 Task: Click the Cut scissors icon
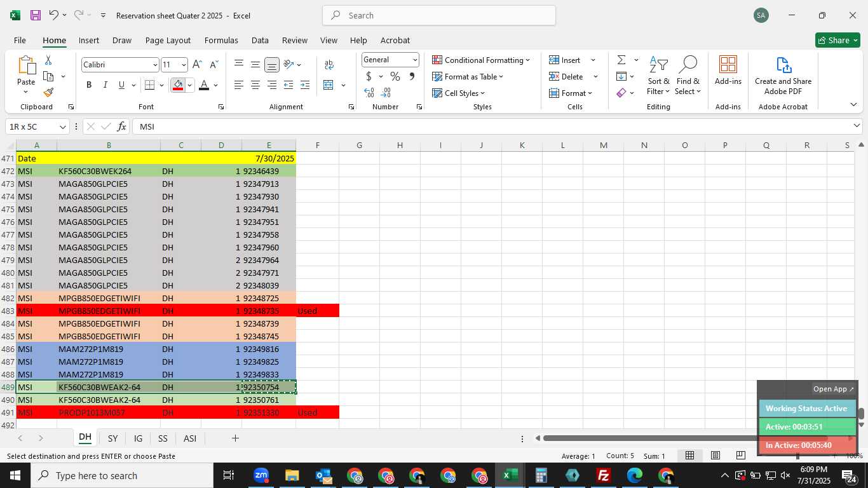pos(48,60)
